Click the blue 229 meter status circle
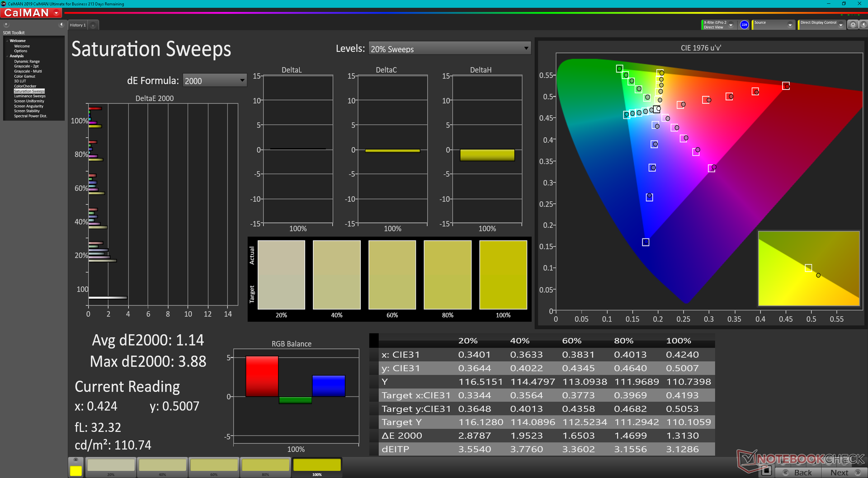The height and width of the screenshot is (478, 868). coord(744,25)
